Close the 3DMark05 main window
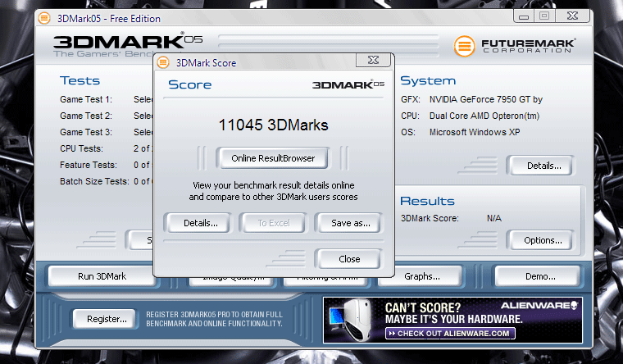 click(572, 16)
